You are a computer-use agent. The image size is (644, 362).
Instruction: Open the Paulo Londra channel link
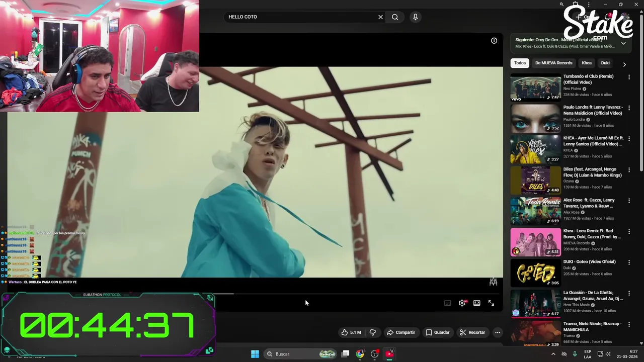coord(574,120)
